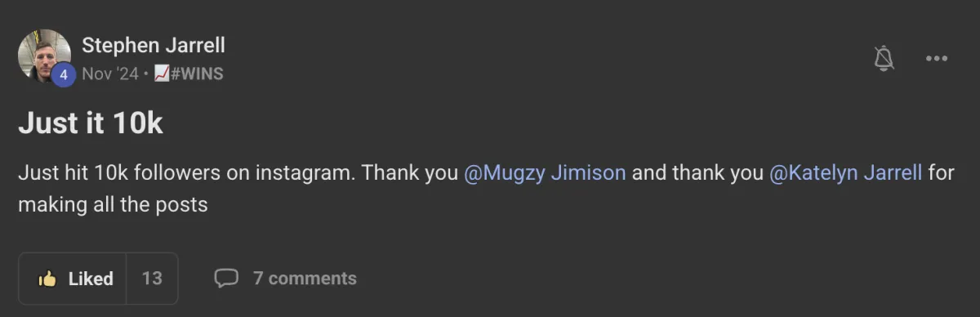Screen dimensions: 980x317
Task: Open Stephen Jarrell's profile picture
Action: point(44,56)
